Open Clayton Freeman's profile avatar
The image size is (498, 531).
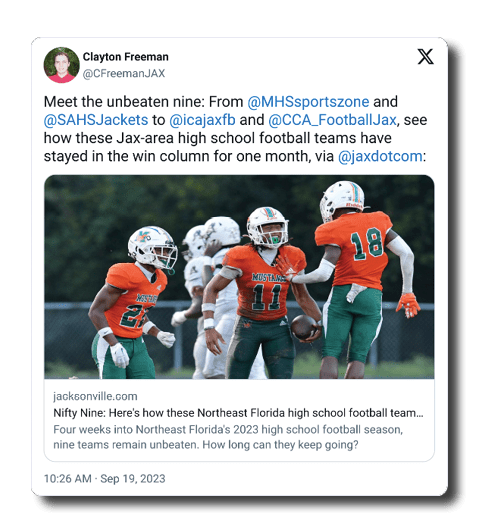pyautogui.click(x=61, y=65)
